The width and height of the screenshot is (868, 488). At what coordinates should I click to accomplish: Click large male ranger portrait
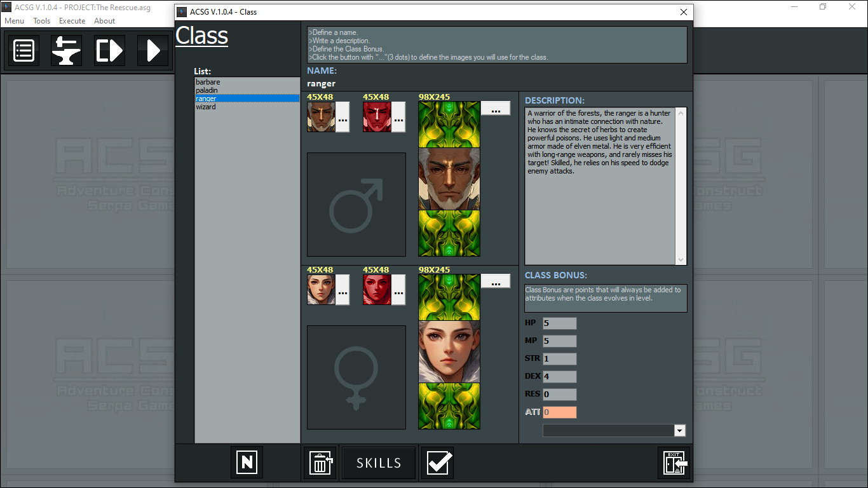(449, 179)
